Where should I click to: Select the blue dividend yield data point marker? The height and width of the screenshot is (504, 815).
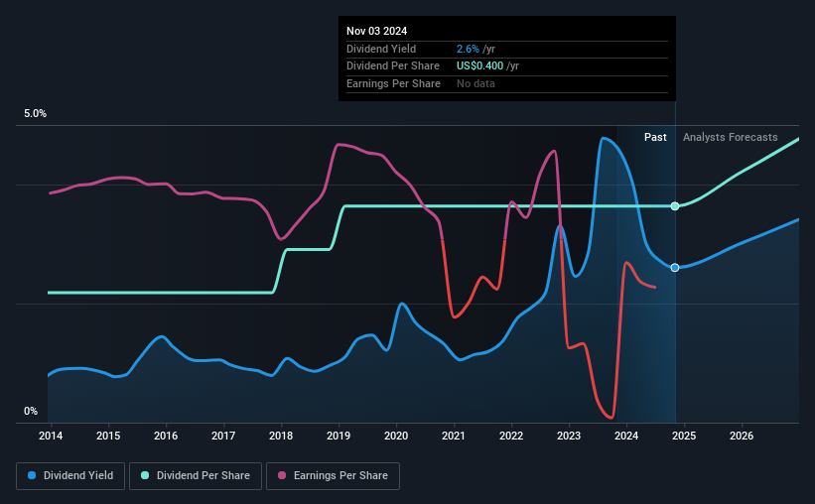675,268
